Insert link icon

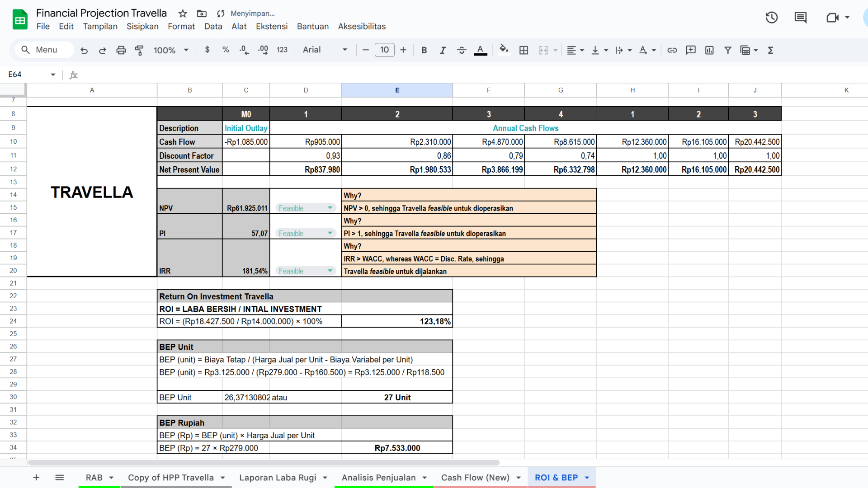(672, 50)
